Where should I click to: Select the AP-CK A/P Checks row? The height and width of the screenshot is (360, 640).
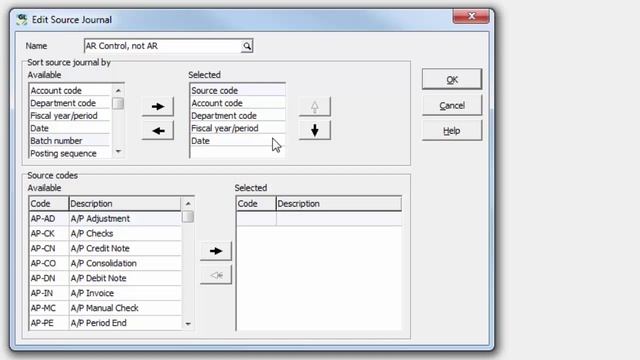(x=105, y=233)
